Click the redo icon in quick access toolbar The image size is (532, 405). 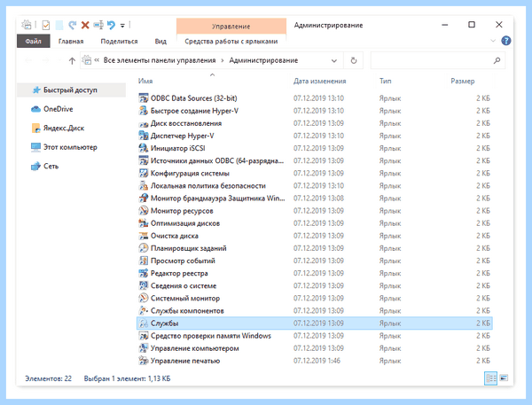pos(72,25)
